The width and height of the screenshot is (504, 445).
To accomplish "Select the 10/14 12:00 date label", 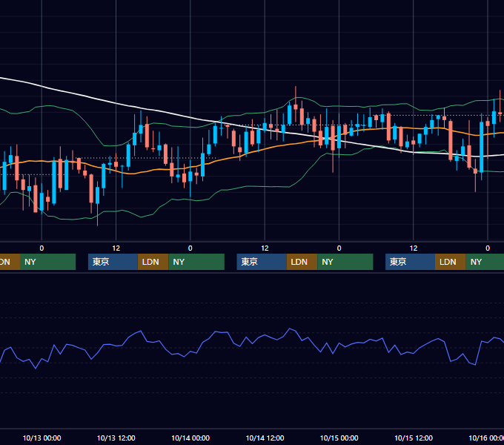I will click(x=265, y=438).
